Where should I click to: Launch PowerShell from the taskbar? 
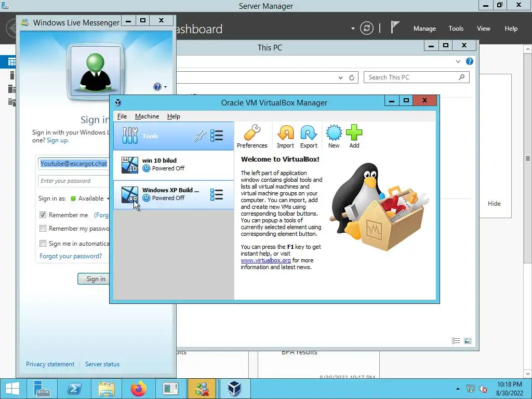(x=74, y=389)
